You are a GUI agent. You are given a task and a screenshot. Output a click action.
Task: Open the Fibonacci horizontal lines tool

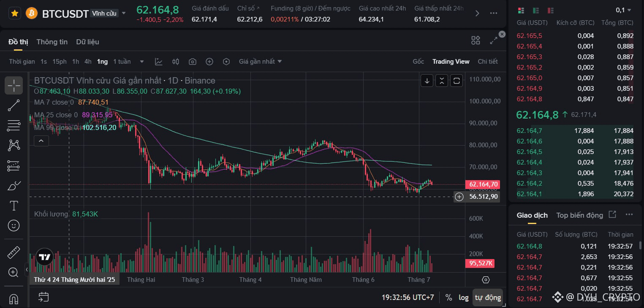click(14, 125)
